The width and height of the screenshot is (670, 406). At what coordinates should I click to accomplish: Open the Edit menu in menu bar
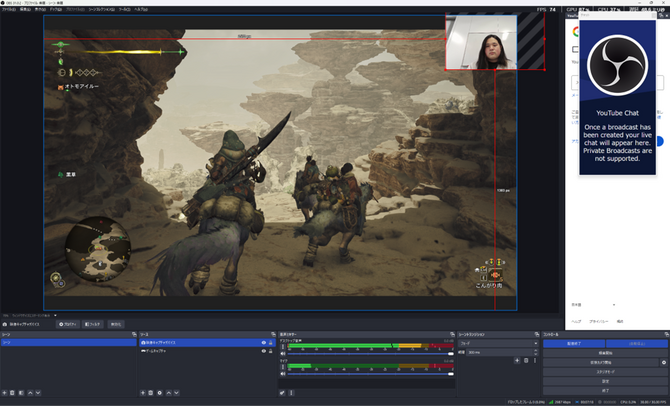point(25,9)
